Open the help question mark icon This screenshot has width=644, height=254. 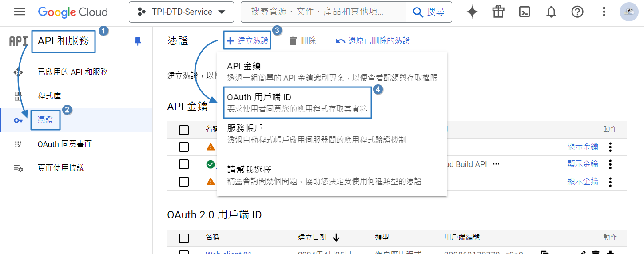click(x=577, y=12)
